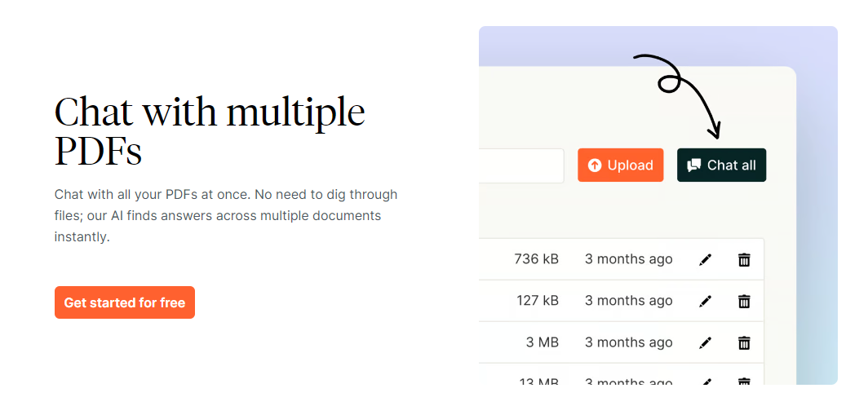Click the upload arrow icon inside Upload button
This screenshot has height=419, width=868.
[595, 165]
